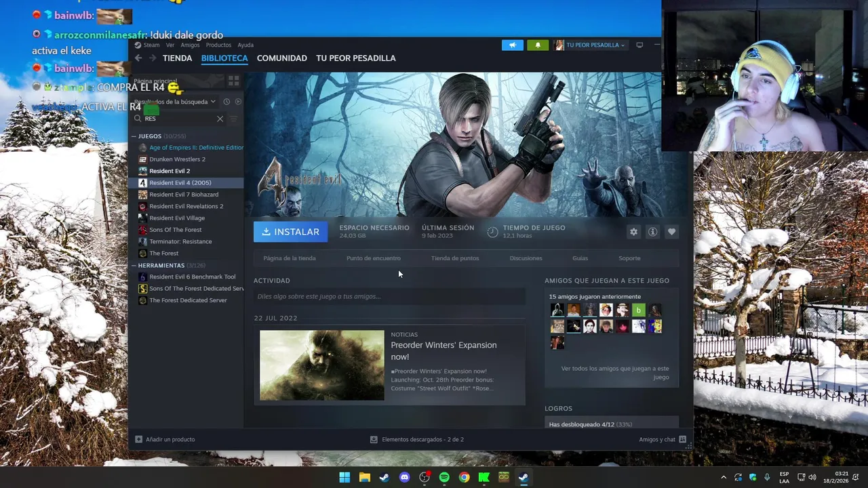This screenshot has width=868, height=488.
Task: Open Punto de encuentro link
Action: tap(374, 258)
